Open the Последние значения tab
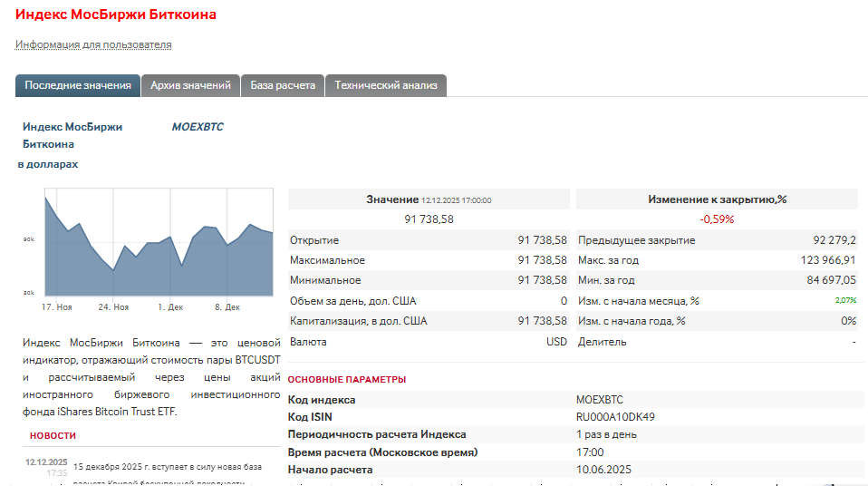Image resolution: width=868 pixels, height=486 pixels. click(78, 85)
